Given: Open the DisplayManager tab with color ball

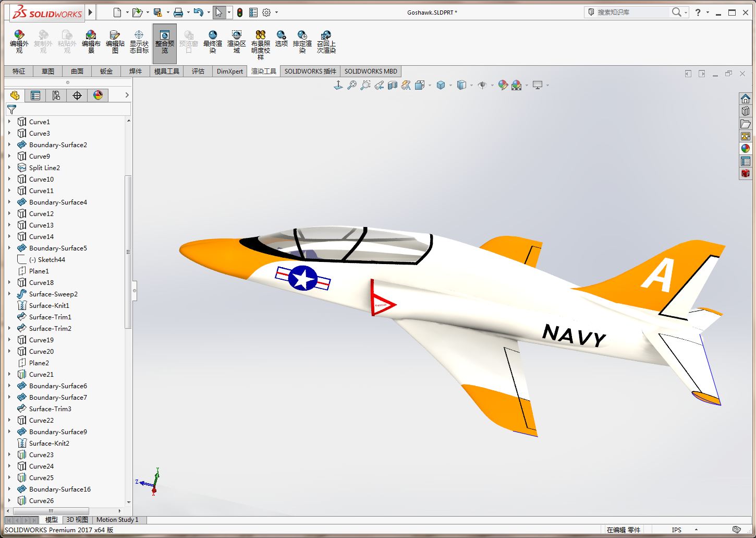Looking at the screenshot, I should pos(98,95).
